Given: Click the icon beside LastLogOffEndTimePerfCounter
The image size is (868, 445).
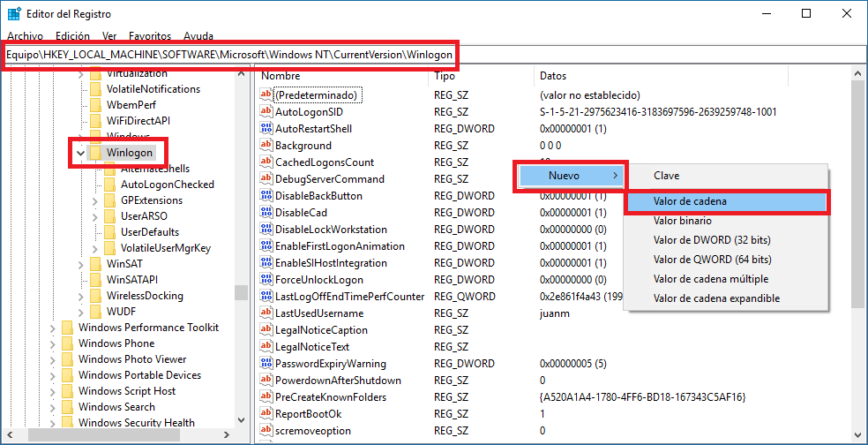Looking at the screenshot, I should coord(266,297).
